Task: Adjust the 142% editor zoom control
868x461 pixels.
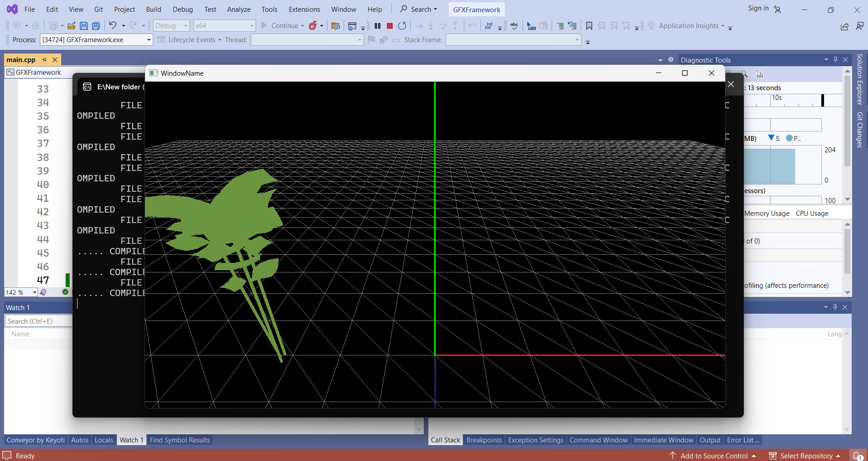Action: click(x=21, y=292)
